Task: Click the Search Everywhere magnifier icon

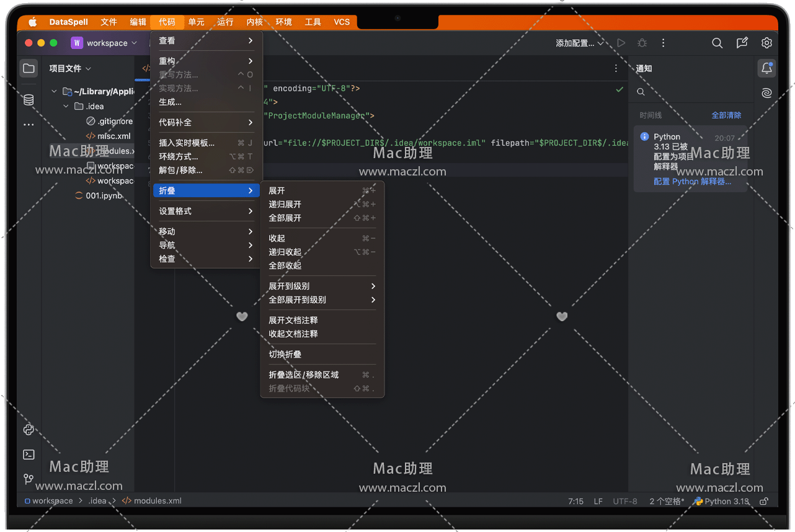Action: (717, 43)
